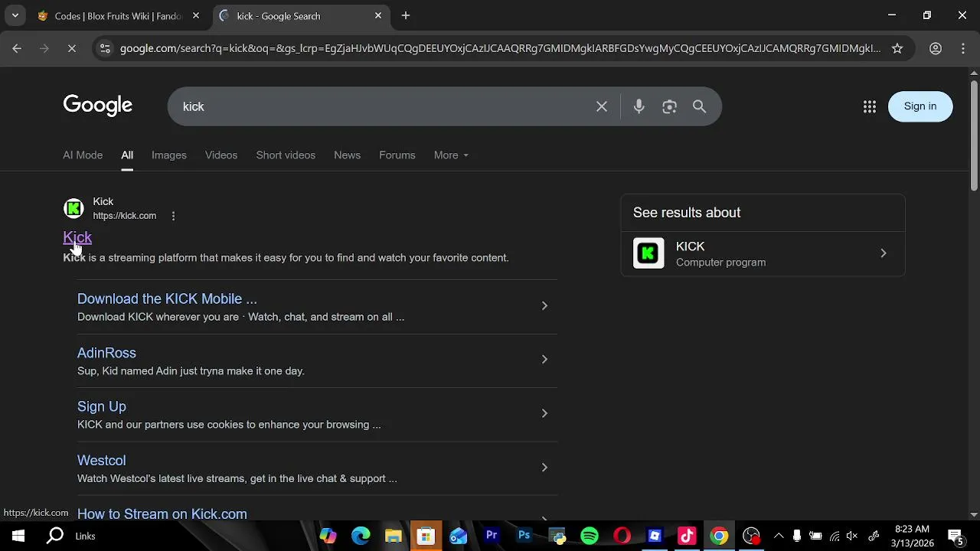The width and height of the screenshot is (980, 551).
Task: Launch Adobe Premiere Pro from taskbar
Action: click(492, 536)
